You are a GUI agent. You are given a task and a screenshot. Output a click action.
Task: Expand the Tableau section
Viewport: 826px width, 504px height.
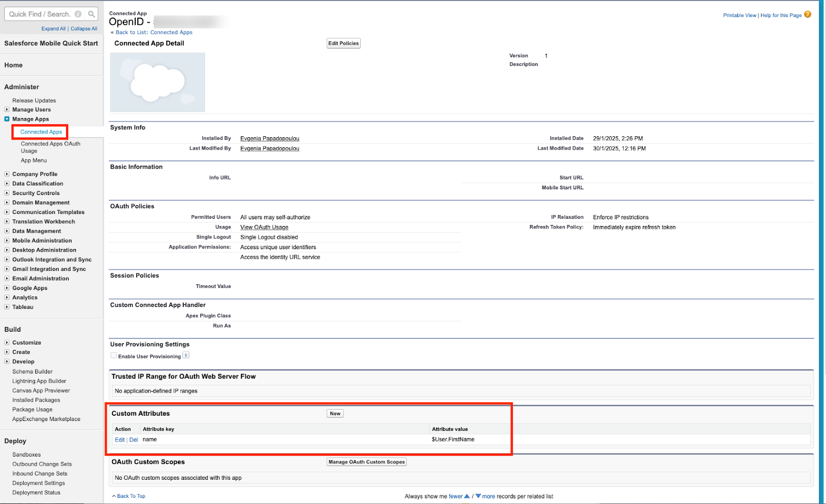(7, 306)
